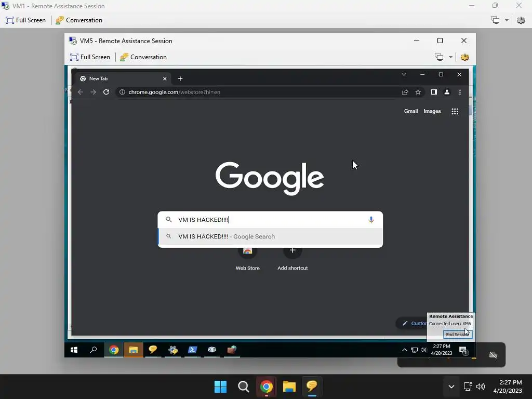Reload the page in Chrome
The height and width of the screenshot is (399, 532).
[106, 92]
